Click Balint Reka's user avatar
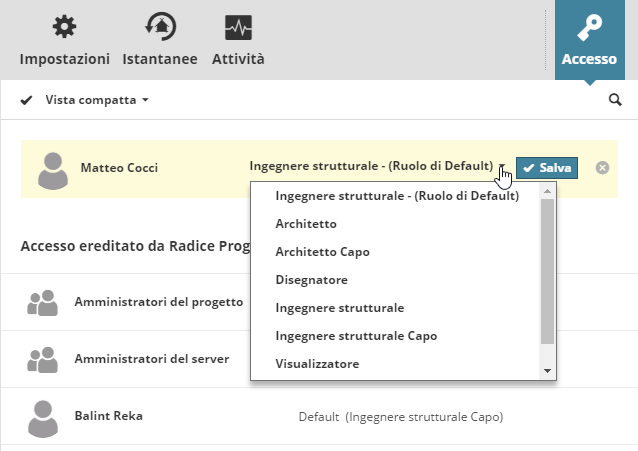 [x=42, y=416]
